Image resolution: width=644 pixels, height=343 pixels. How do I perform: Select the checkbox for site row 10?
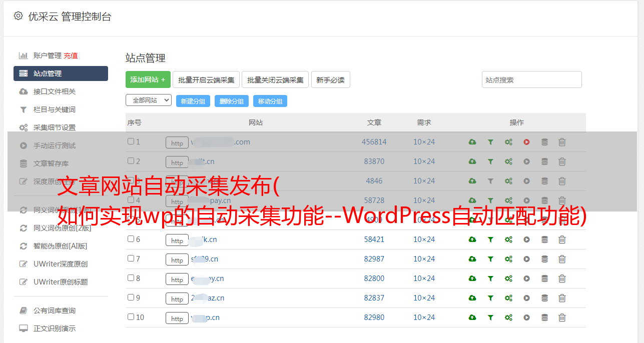point(131,317)
